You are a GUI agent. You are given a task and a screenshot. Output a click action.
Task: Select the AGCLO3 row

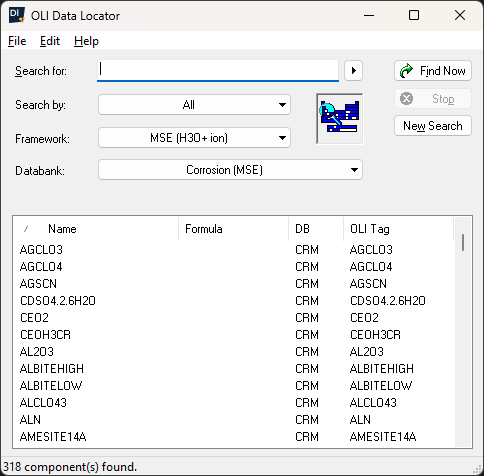[234, 250]
